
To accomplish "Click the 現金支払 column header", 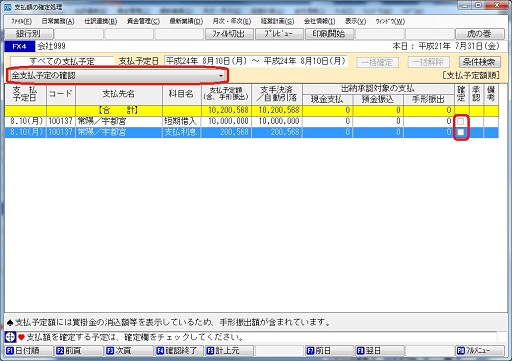I will coord(327,99).
